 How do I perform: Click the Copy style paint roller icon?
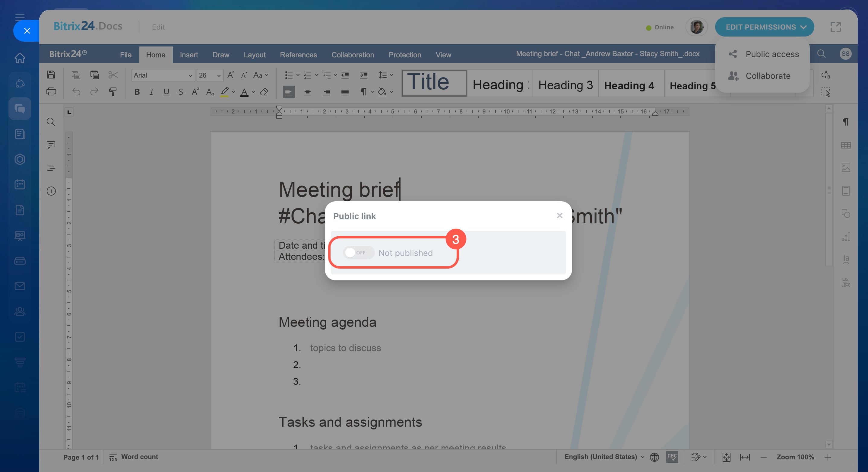[x=112, y=91]
